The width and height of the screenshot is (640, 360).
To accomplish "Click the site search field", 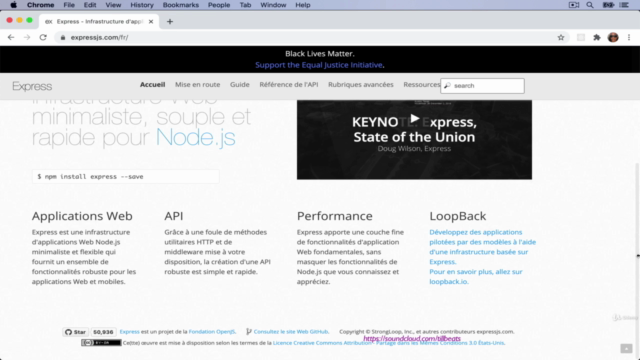I will click(x=482, y=86).
